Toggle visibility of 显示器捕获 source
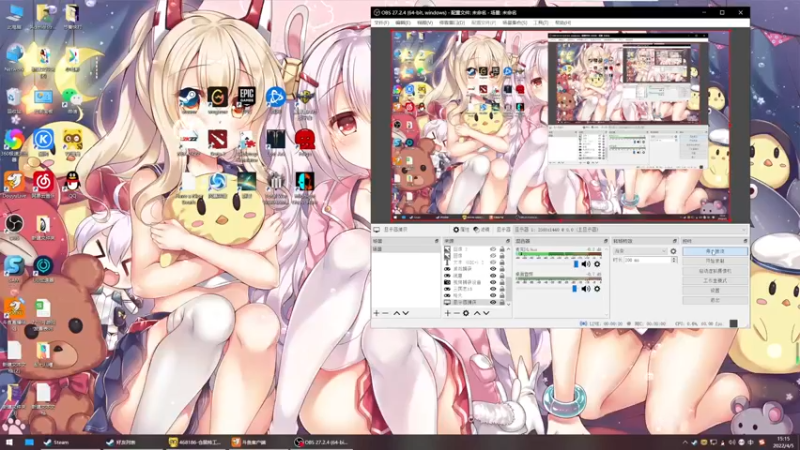This screenshot has width=800, height=450. coord(493,302)
